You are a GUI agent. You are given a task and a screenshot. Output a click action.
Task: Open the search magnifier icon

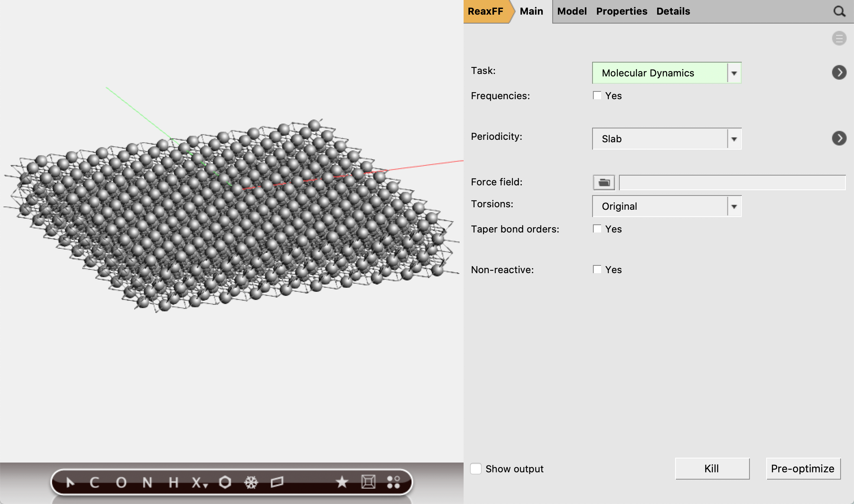point(839,11)
